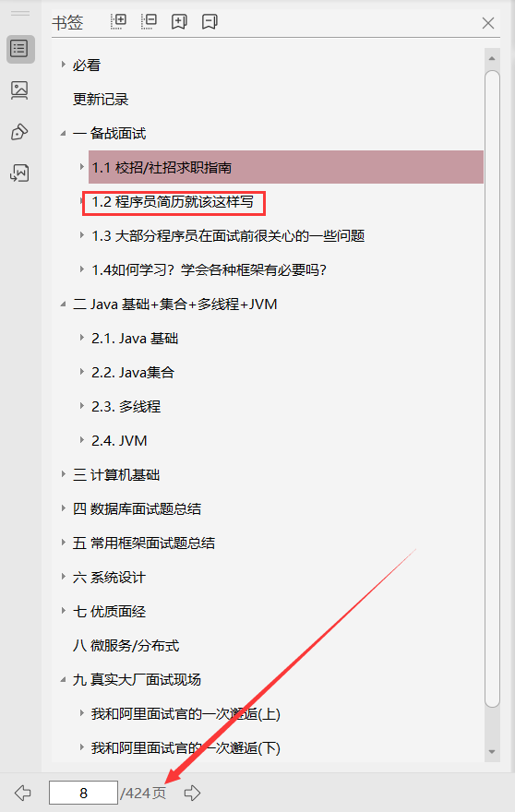The height and width of the screenshot is (812, 515).
Task: Open the annotation pen sidebar panel
Action: [x=19, y=132]
